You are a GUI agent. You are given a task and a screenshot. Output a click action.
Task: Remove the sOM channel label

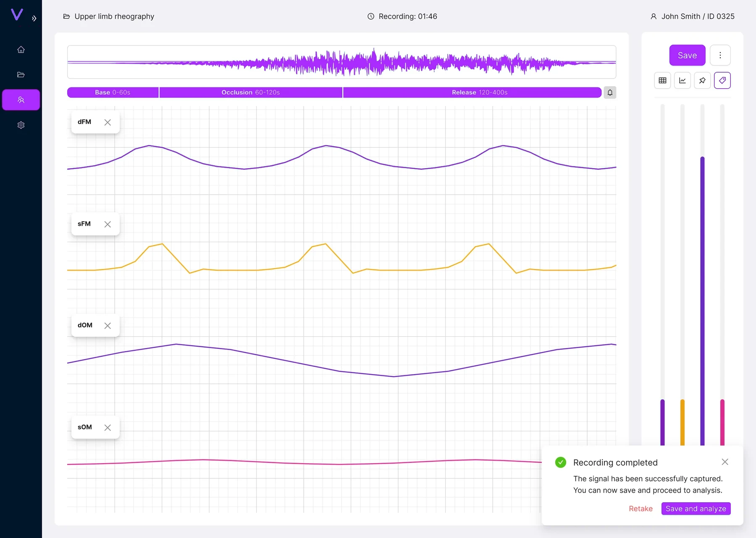[108, 427]
